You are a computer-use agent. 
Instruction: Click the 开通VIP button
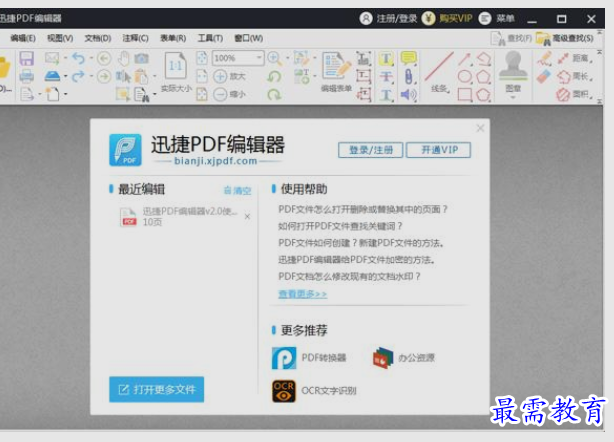point(439,150)
